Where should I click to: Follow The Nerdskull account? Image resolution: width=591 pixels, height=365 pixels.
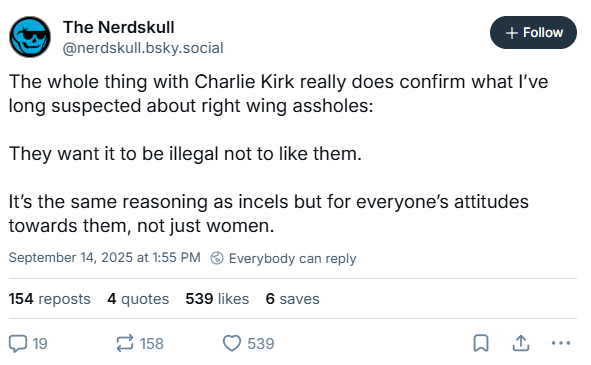[533, 32]
